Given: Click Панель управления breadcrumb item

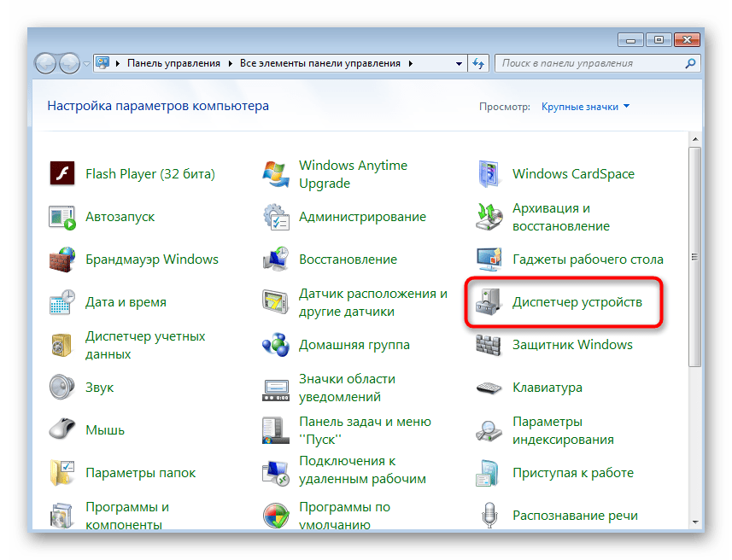Looking at the screenshot, I should [x=173, y=63].
